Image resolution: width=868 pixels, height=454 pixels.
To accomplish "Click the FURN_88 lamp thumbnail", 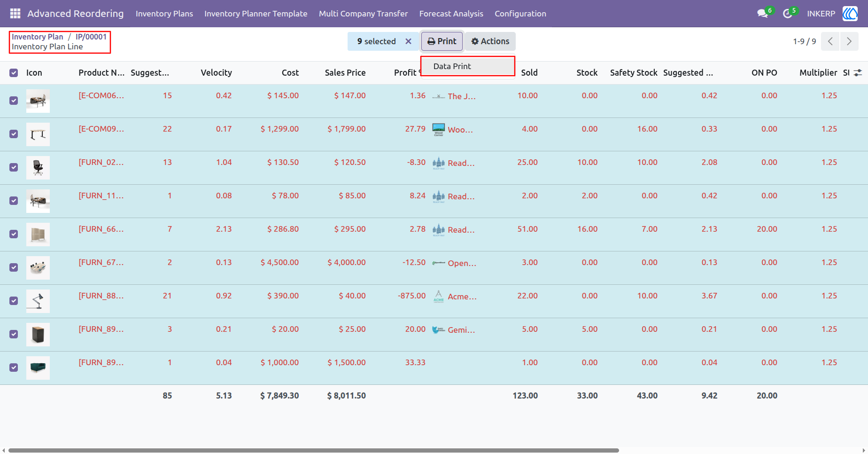I will click(38, 301).
